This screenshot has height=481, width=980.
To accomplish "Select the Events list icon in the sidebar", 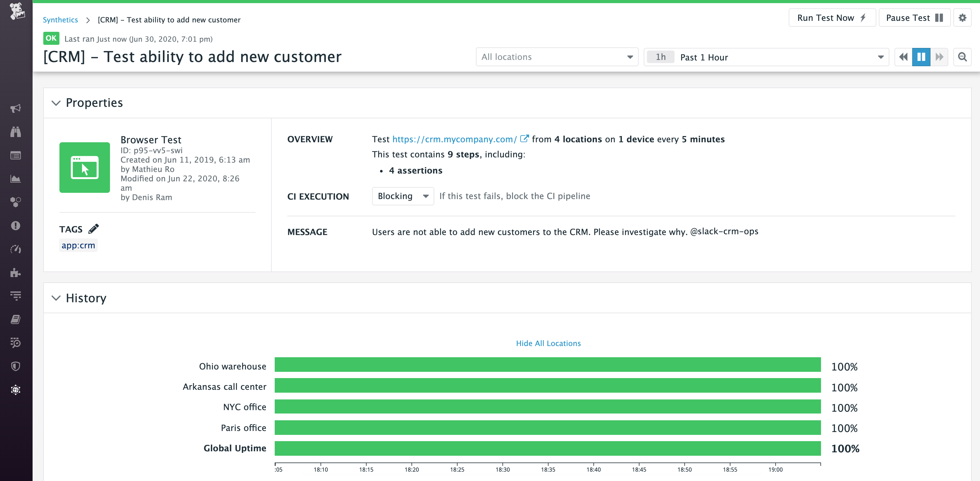I will pos(16,155).
